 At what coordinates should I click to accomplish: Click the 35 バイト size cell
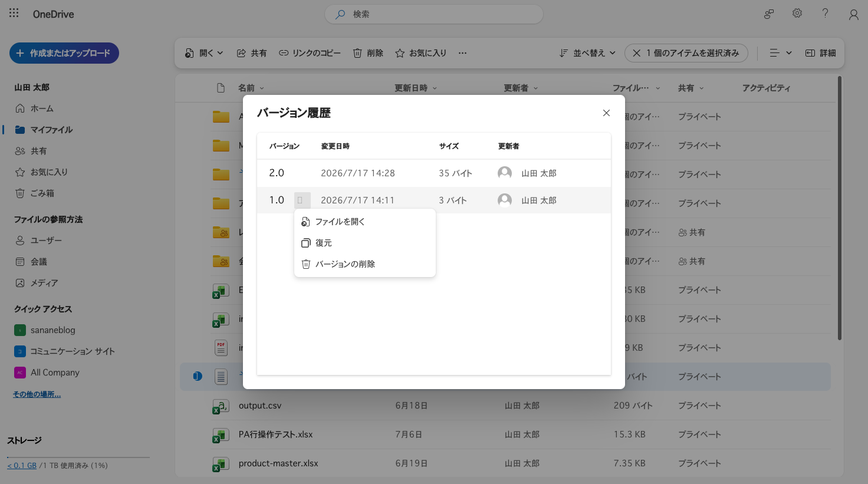pyautogui.click(x=455, y=173)
